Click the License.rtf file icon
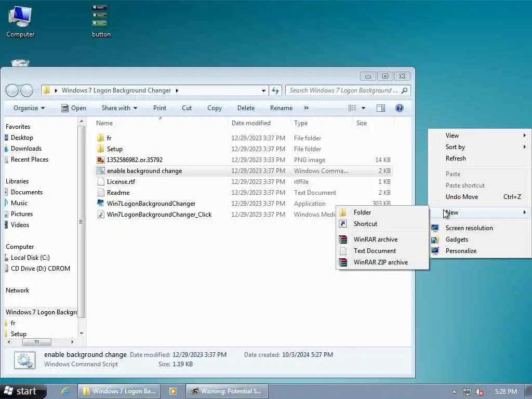This screenshot has height=399, width=532. coord(100,181)
